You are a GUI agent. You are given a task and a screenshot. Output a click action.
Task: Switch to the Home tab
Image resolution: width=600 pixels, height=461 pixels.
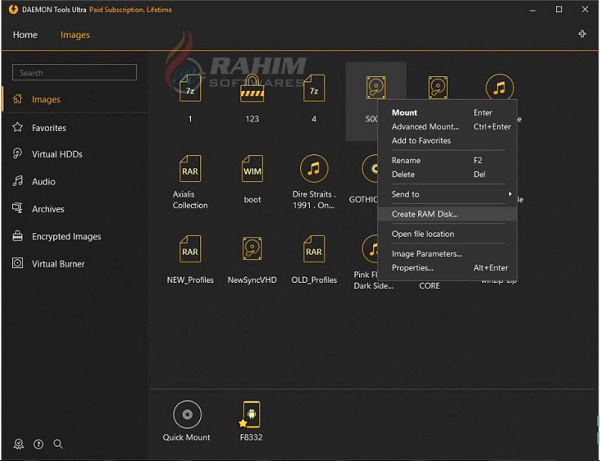click(25, 35)
